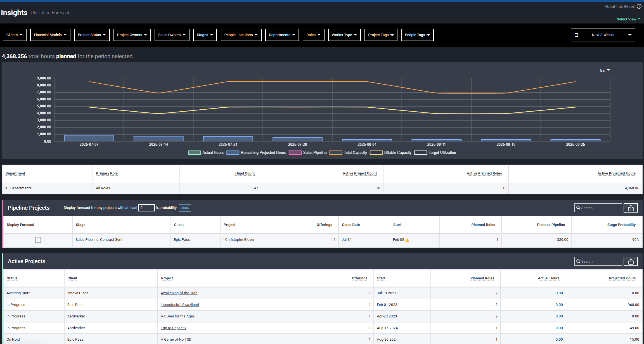Click the warning triangle beside Feb-05 start date
This screenshot has width=644, height=344.
click(407, 240)
